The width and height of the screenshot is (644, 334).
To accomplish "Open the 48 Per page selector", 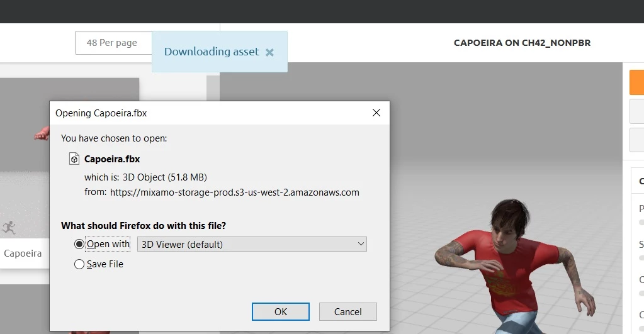I will point(113,43).
